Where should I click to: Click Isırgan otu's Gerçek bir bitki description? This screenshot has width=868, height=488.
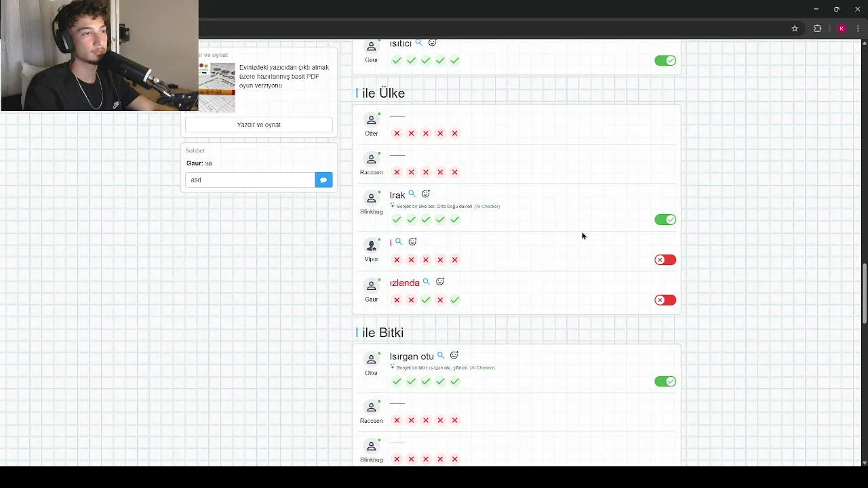pos(432,367)
